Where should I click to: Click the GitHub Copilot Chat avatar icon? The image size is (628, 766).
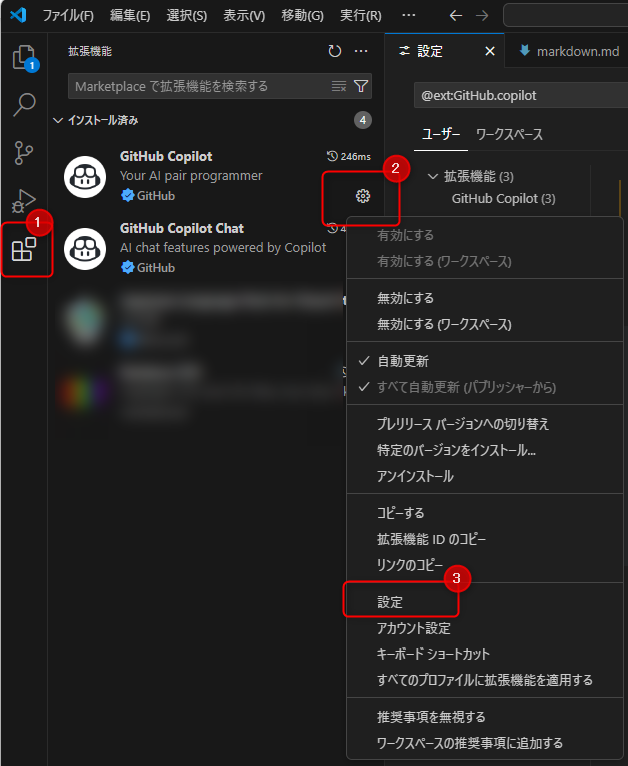85,249
